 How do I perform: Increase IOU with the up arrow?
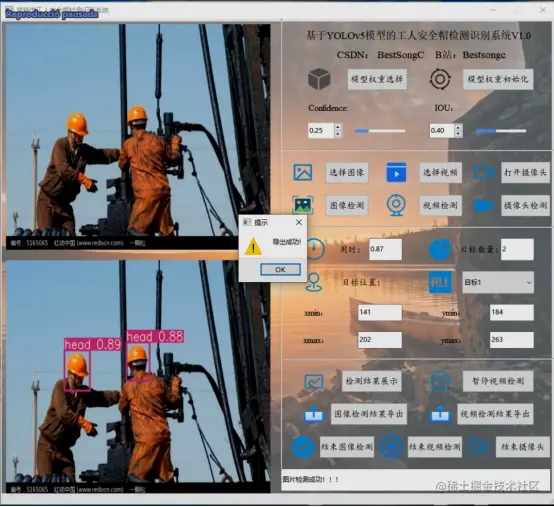pyautogui.click(x=458, y=127)
